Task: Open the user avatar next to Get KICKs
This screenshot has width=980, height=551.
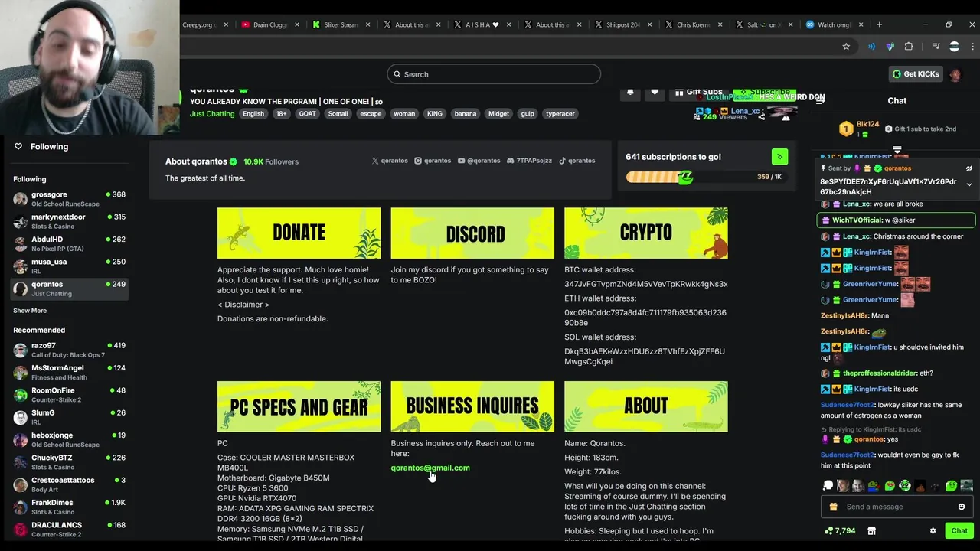Action: click(x=955, y=74)
